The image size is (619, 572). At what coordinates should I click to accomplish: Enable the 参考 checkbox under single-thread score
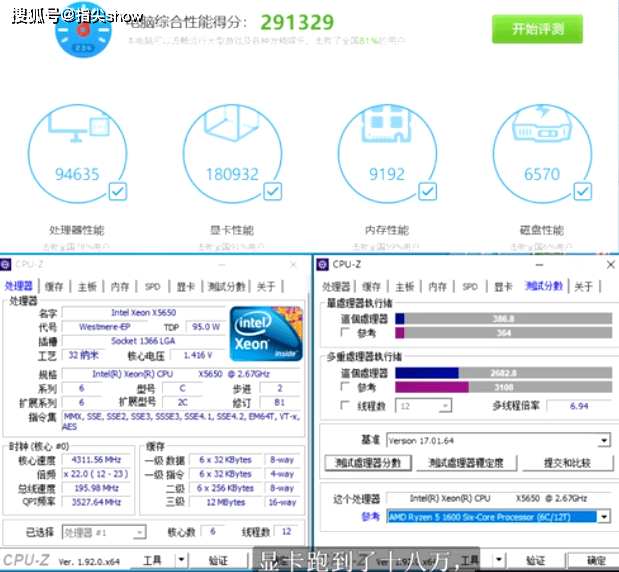coord(345,332)
